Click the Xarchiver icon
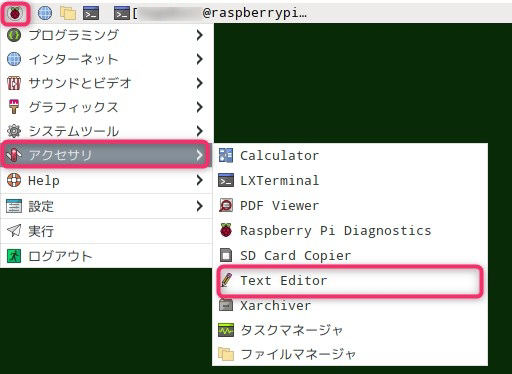 (226, 305)
